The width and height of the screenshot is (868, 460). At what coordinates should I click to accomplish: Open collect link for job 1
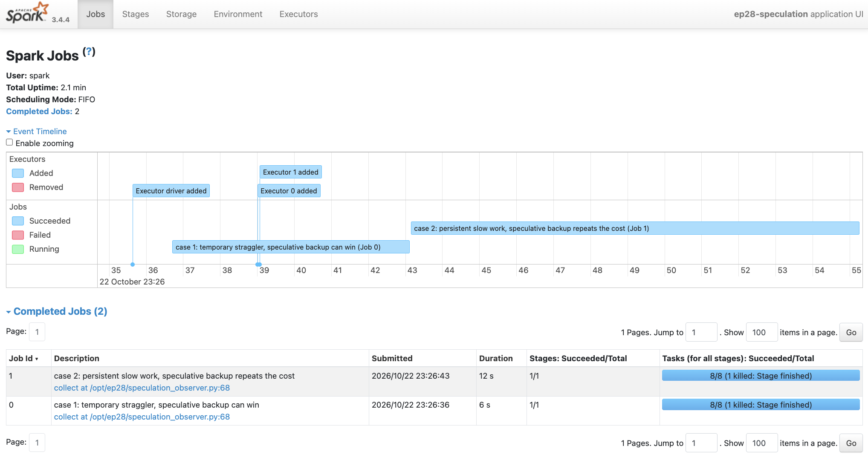142,388
